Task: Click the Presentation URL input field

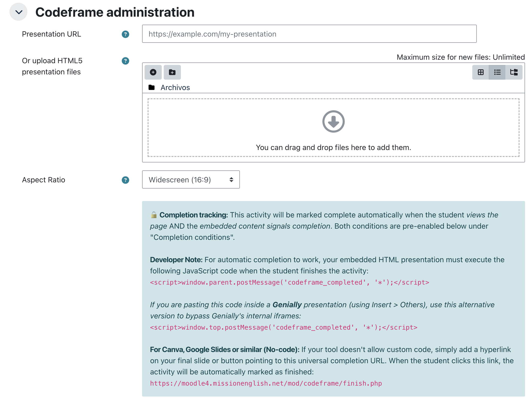Action: click(309, 34)
